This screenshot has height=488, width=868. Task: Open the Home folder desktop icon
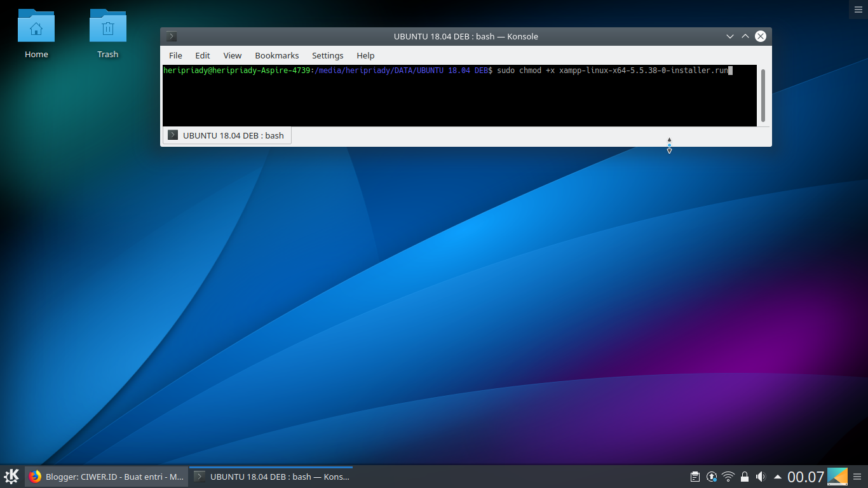tap(36, 27)
